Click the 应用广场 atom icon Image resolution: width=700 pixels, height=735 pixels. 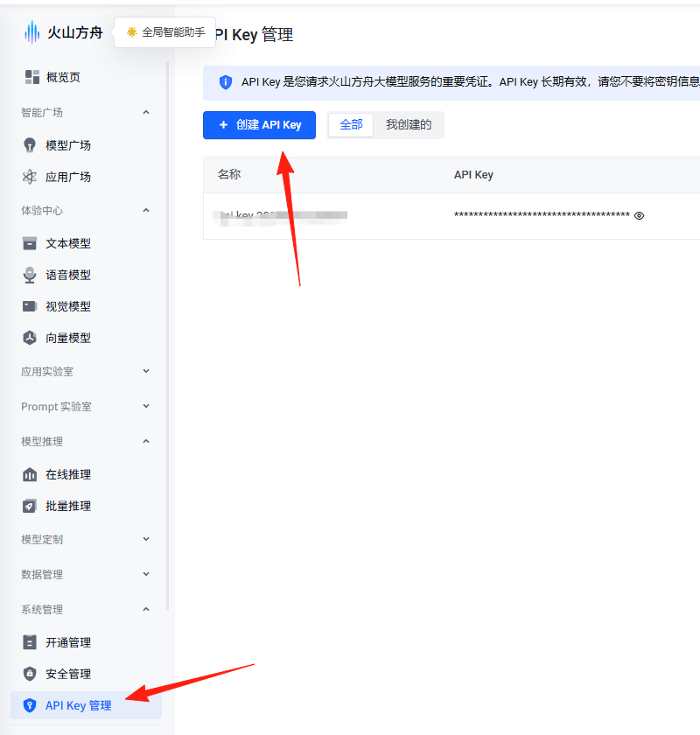click(30, 177)
